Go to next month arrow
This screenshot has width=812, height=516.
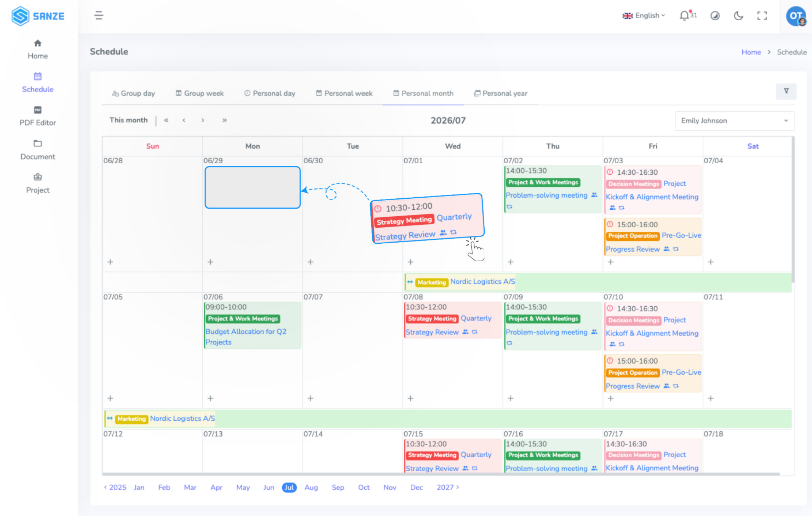coord(203,120)
